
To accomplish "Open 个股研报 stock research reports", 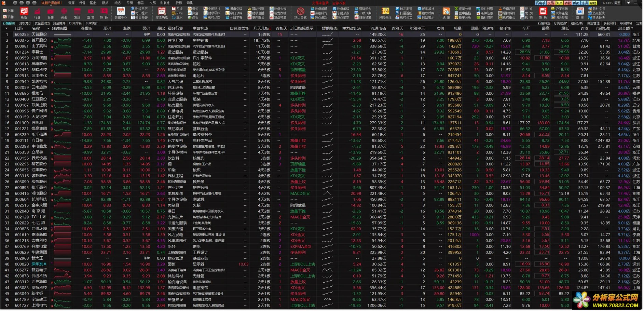I will (212, 9).
